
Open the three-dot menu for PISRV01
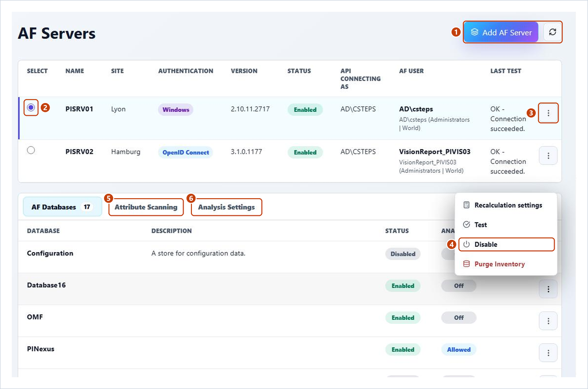(548, 113)
